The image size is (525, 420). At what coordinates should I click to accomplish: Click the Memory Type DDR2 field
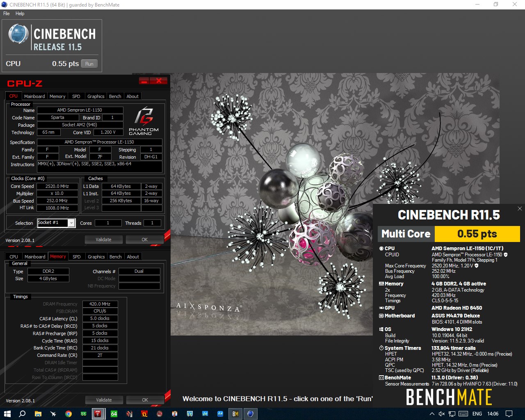click(x=48, y=271)
